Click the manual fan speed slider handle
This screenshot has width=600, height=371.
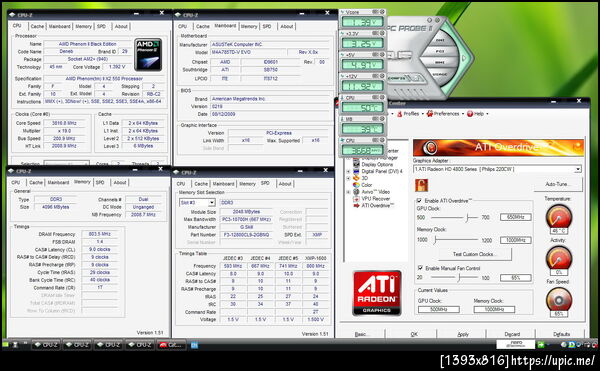click(x=458, y=278)
